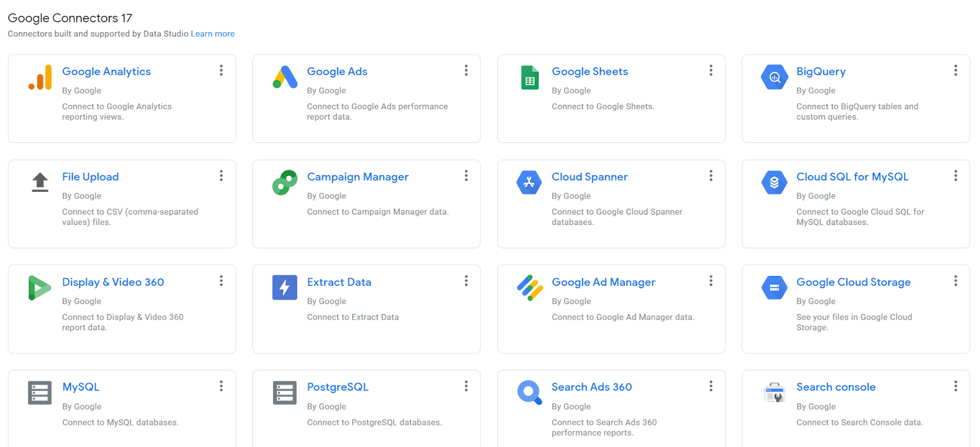Click the Google Sheets green icon
Image resolution: width=980 pixels, height=447 pixels.
coord(530,78)
